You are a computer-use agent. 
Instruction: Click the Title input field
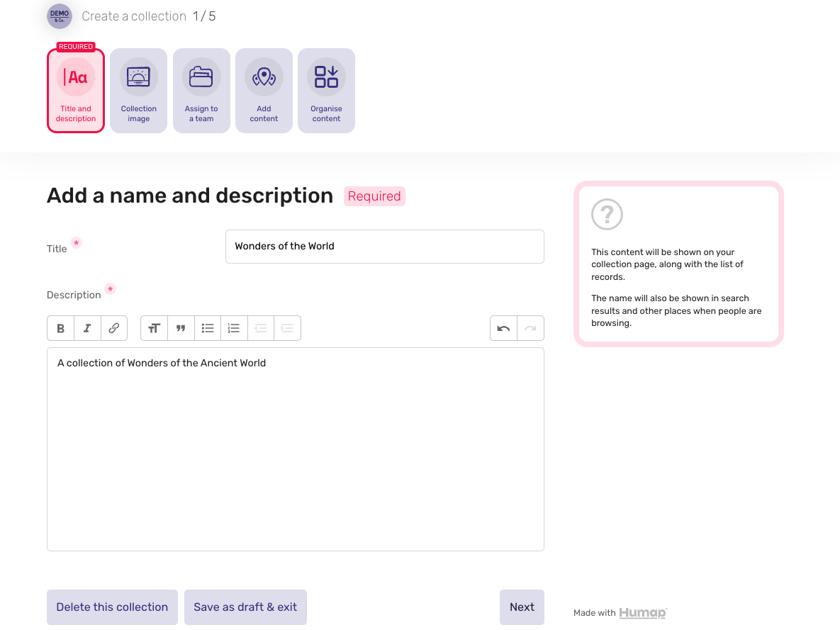pyautogui.click(x=384, y=246)
